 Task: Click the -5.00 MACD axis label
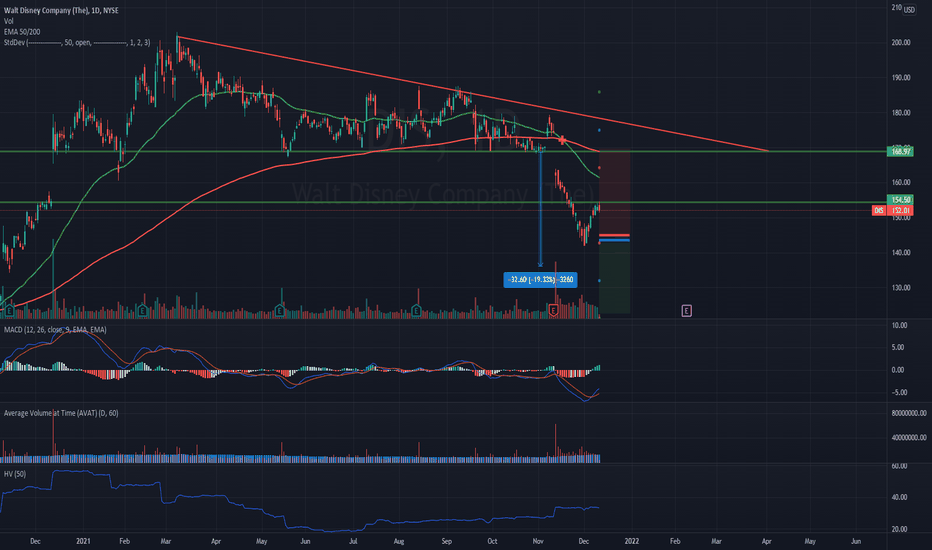(x=898, y=392)
